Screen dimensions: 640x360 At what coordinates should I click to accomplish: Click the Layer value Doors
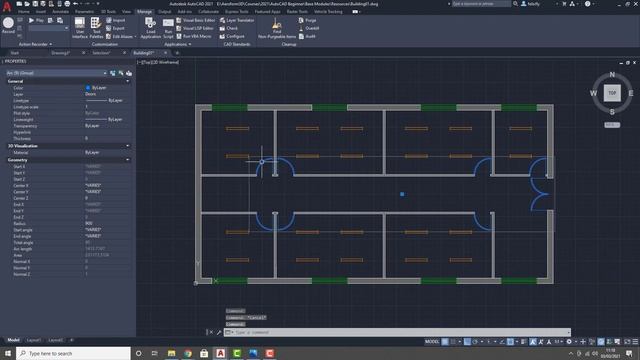pyautogui.click(x=91, y=94)
